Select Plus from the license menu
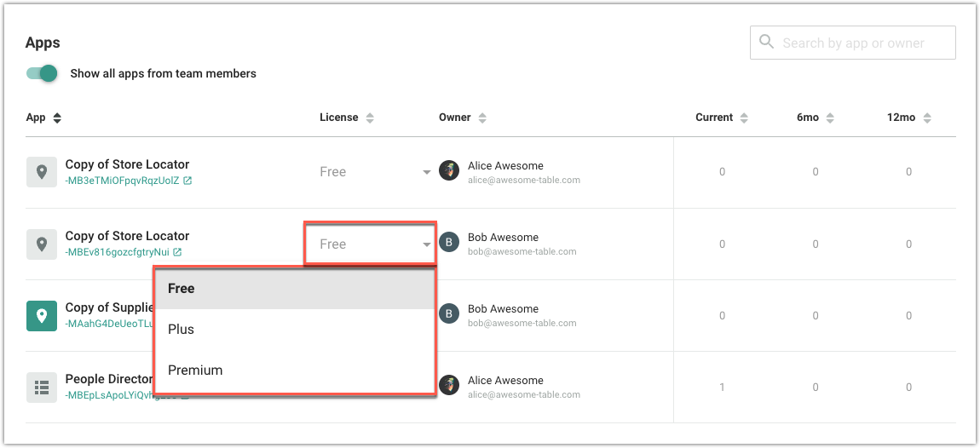 (182, 330)
